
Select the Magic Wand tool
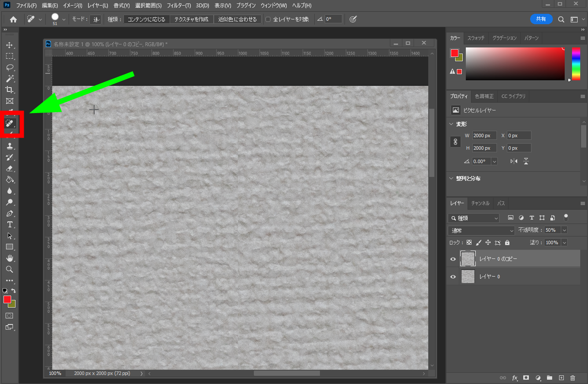[x=9, y=79]
